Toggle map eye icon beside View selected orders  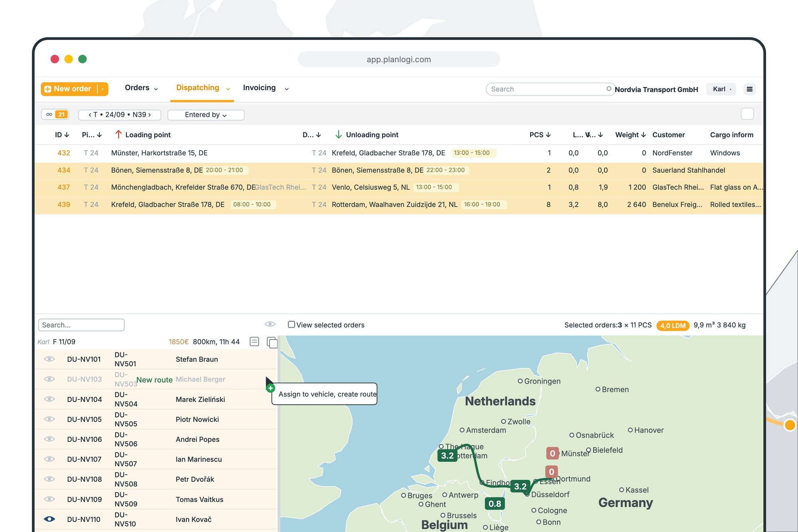click(x=270, y=324)
